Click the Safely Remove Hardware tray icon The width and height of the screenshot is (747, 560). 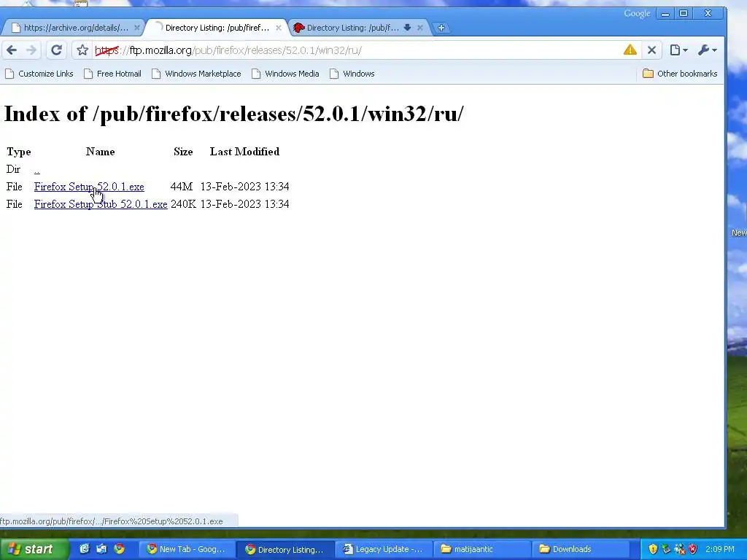pos(666,549)
